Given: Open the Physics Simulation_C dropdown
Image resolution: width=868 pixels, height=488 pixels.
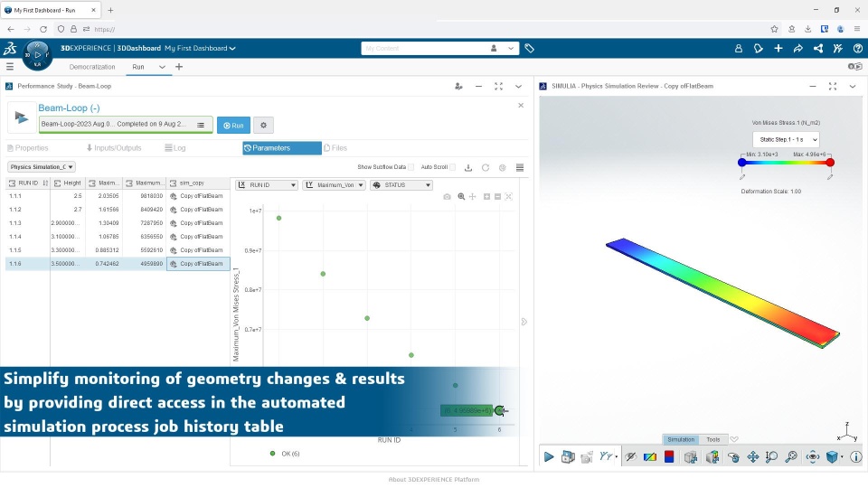Looking at the screenshot, I should click(42, 166).
